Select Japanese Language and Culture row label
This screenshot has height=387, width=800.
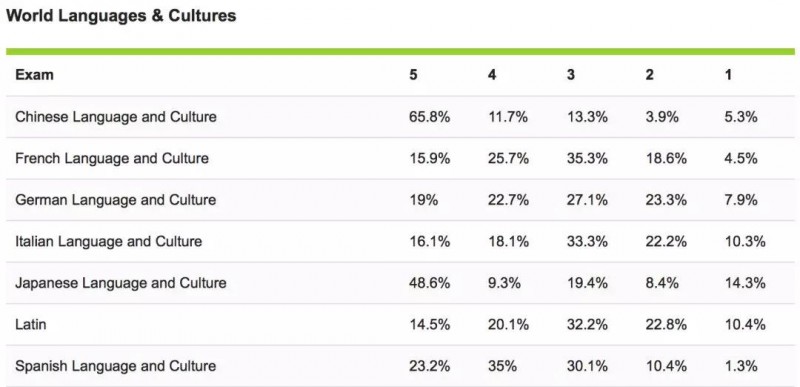121,283
